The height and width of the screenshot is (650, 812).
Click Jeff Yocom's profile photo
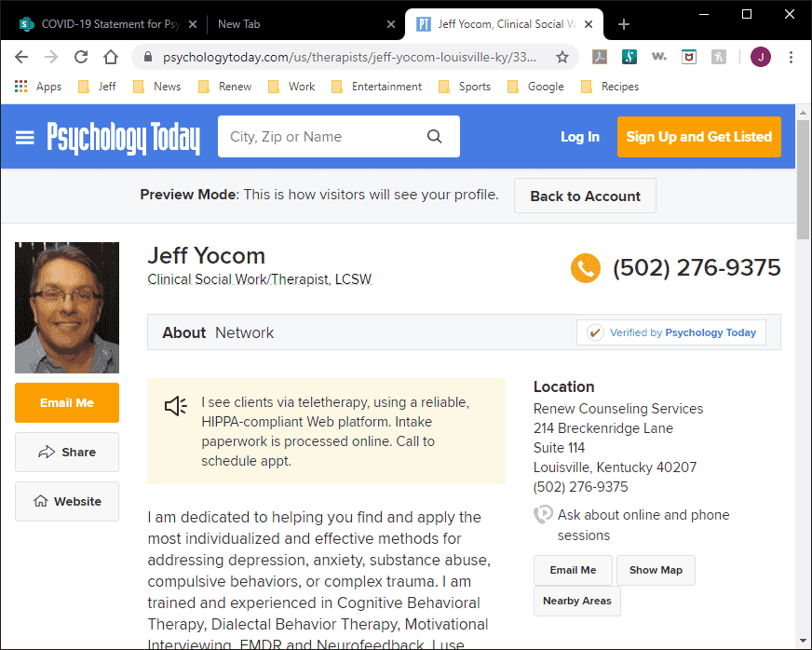coord(67,307)
